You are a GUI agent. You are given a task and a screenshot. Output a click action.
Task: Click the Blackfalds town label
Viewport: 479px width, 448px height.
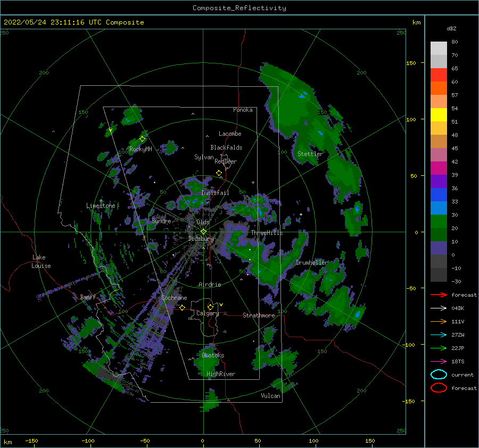[x=226, y=148]
